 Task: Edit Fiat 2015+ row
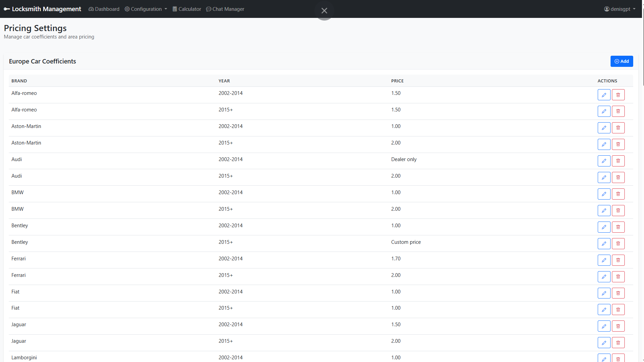pos(604,310)
